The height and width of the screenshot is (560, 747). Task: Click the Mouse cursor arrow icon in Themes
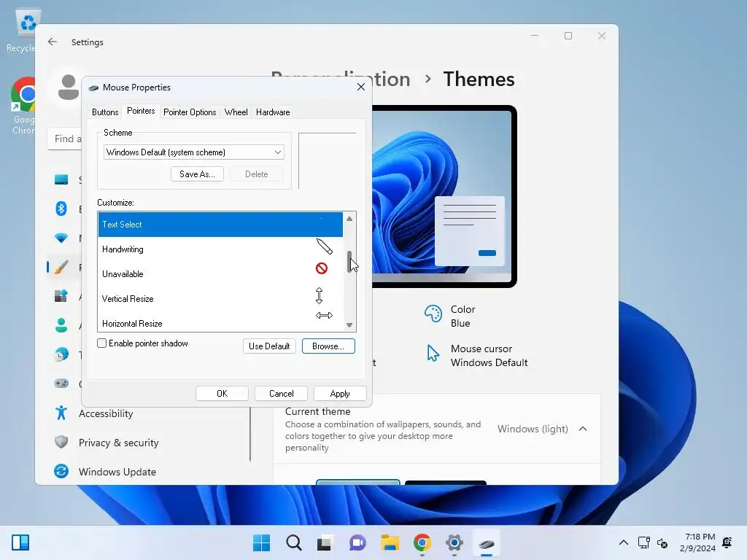pos(433,353)
